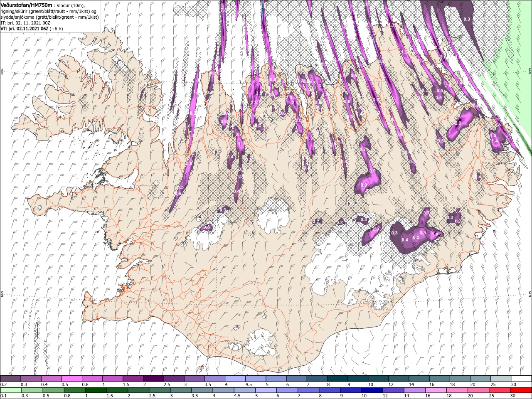Viewport: 532px width, 399px height.
Task: Click the palest green first swatch, bottom legend
Action: (10, 390)
